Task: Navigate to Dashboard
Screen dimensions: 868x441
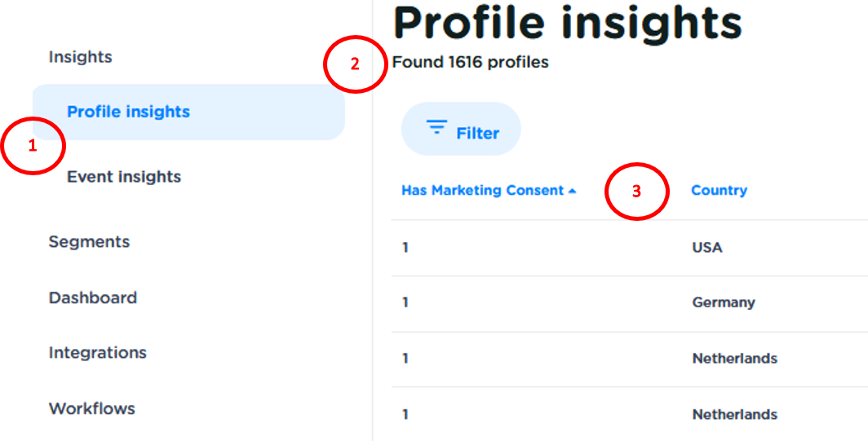Action: (92, 298)
